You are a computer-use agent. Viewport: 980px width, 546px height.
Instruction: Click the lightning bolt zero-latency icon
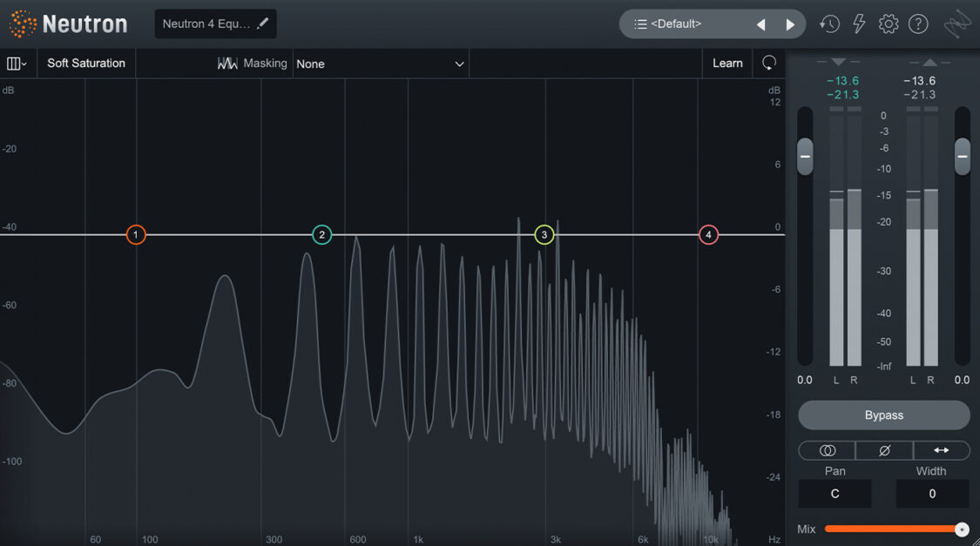[859, 24]
